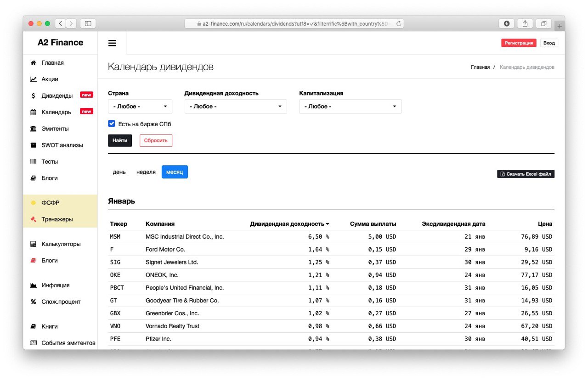
Task: Click the Тикер column header
Action: 119,224
